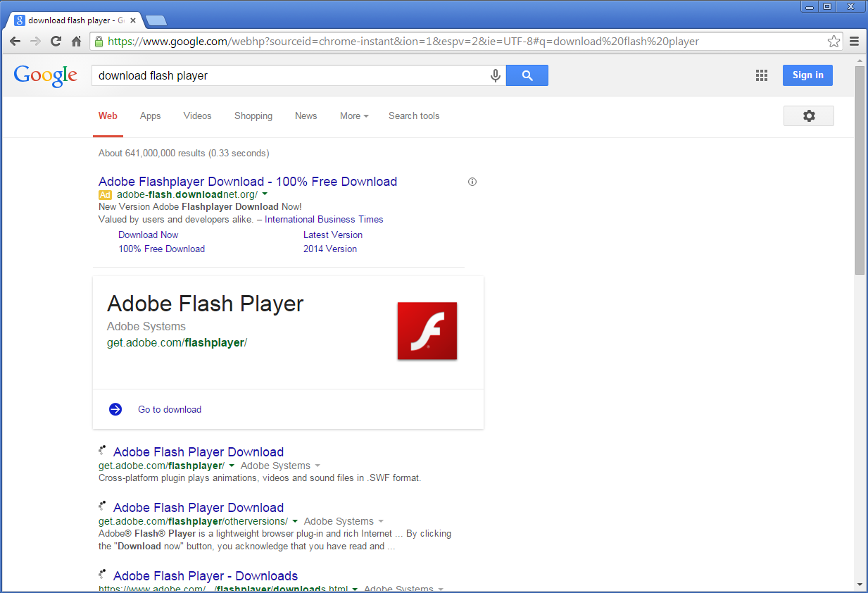868x593 pixels.
Task: Select the download flash player browser tab
Action: coord(73,20)
